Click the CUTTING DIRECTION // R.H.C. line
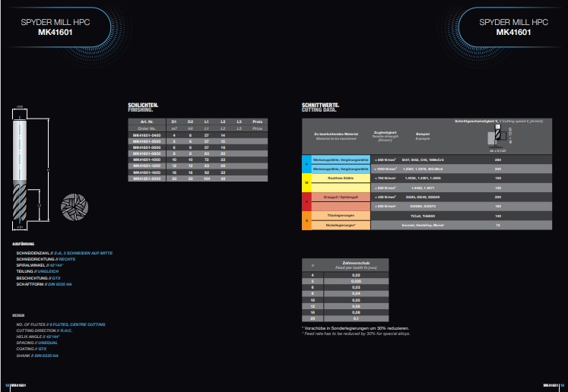Image resolution: width=568 pixels, height=392 pixels. 44,330
